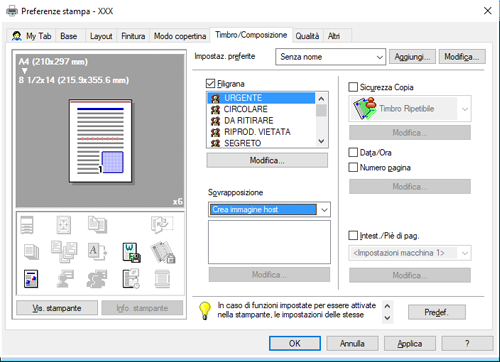
Task: Click the stamp icon beside DA RITIRARE
Action: pyautogui.click(x=215, y=121)
